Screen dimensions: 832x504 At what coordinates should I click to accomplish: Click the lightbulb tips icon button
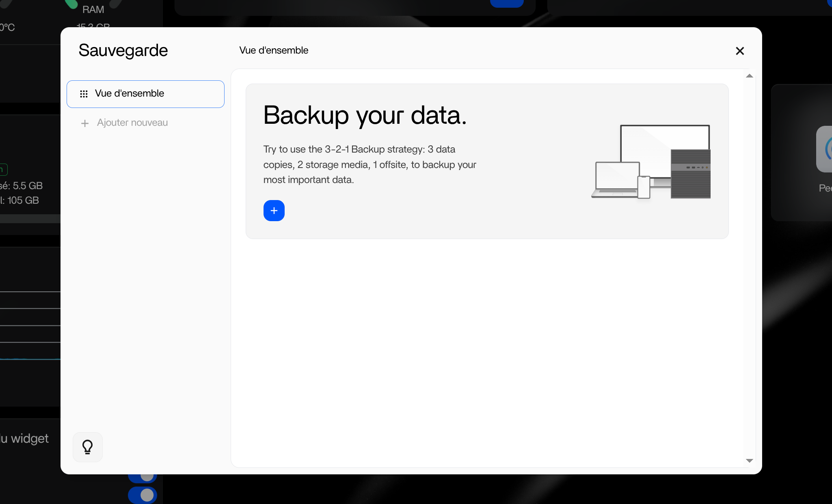87,447
